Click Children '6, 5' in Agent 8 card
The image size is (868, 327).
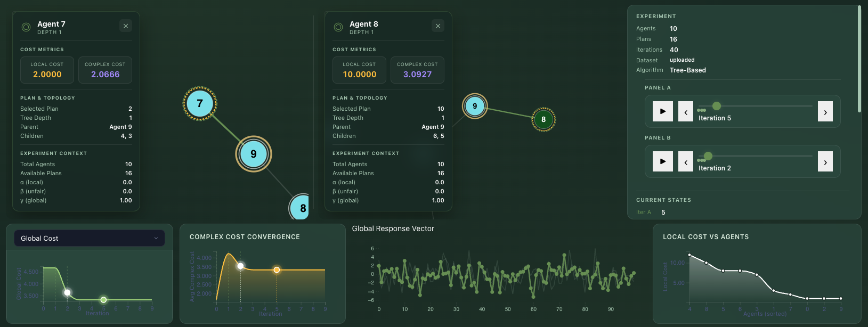click(439, 136)
